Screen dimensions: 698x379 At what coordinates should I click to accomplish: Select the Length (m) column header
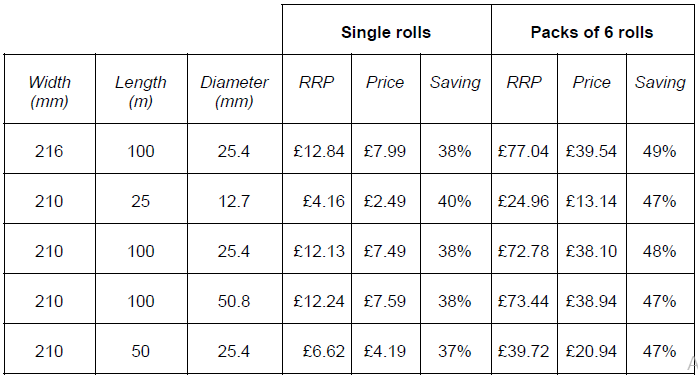(x=141, y=89)
